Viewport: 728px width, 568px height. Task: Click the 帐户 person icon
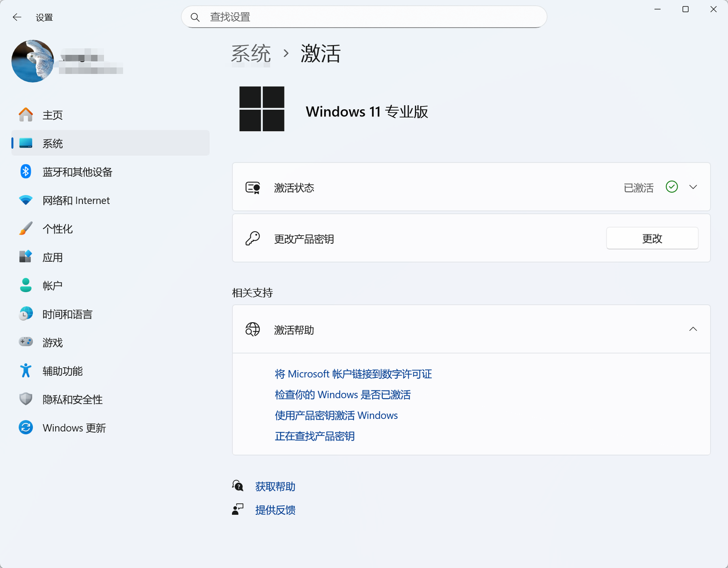[x=26, y=285]
